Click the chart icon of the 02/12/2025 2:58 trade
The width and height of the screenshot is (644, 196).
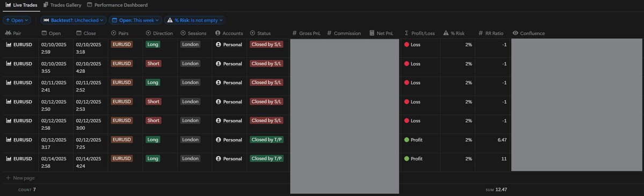coord(9,121)
